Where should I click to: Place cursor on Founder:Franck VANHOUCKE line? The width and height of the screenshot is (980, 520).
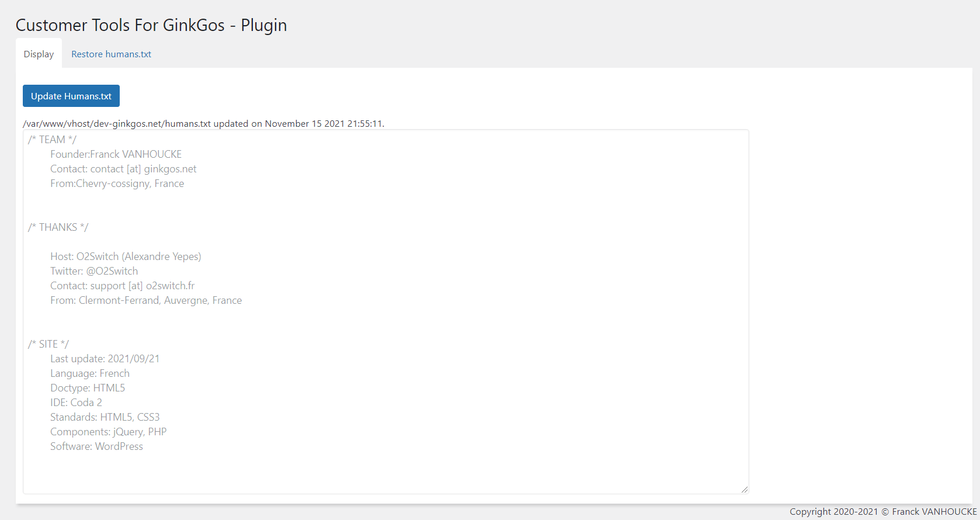(116, 154)
